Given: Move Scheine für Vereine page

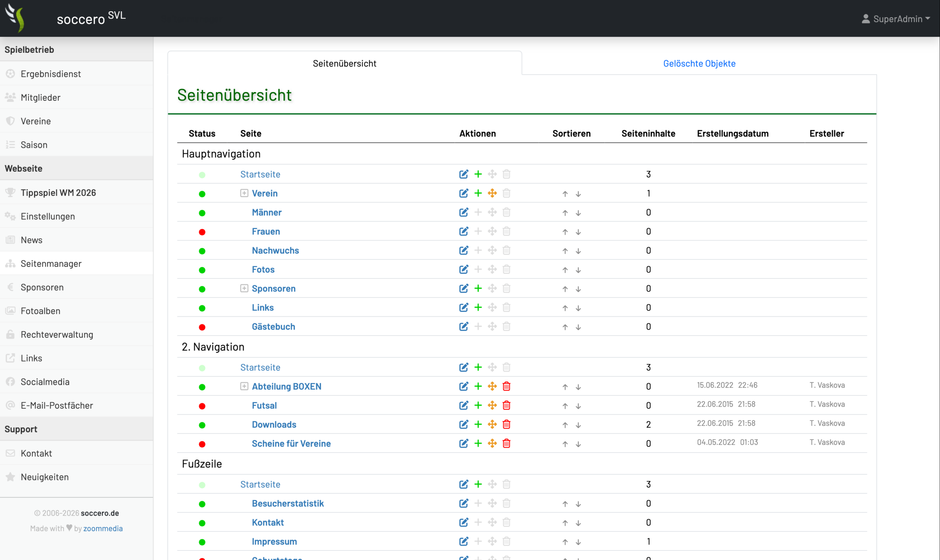Looking at the screenshot, I should click(x=492, y=443).
